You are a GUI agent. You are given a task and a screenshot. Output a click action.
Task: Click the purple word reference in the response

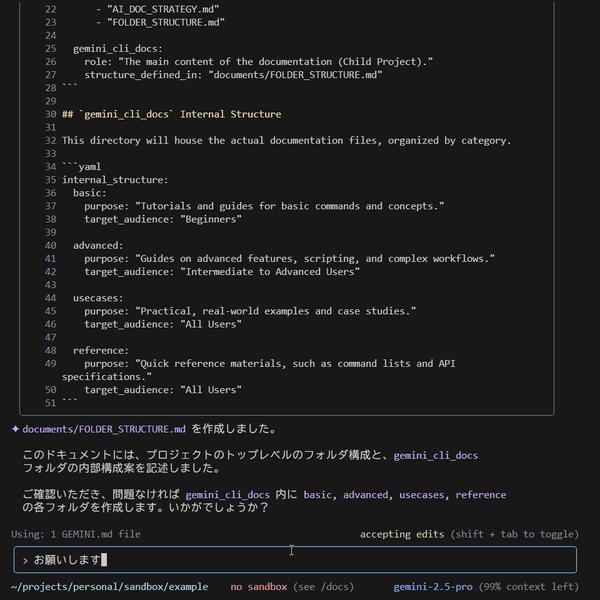481,495
